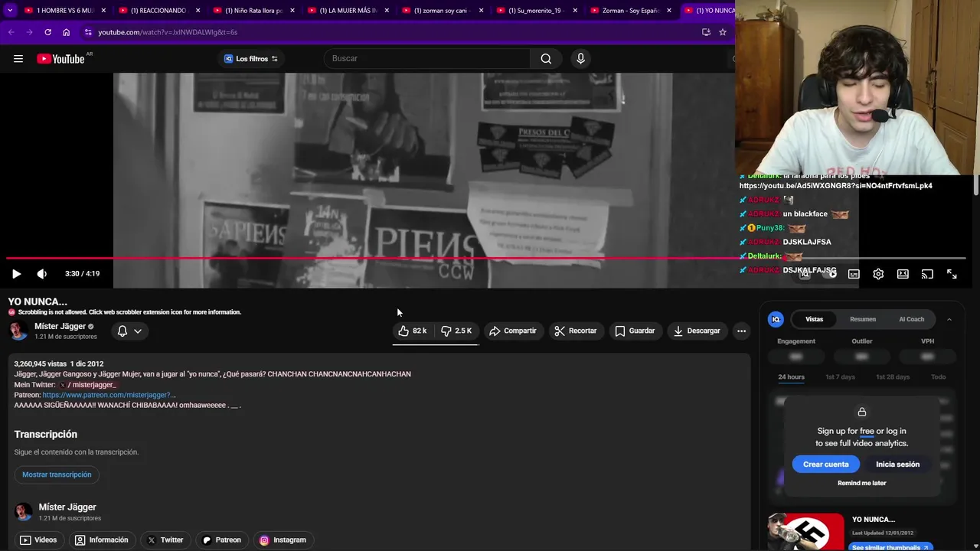Go to the YouTube home logo
This screenshot has width=980, height=551.
point(60,59)
